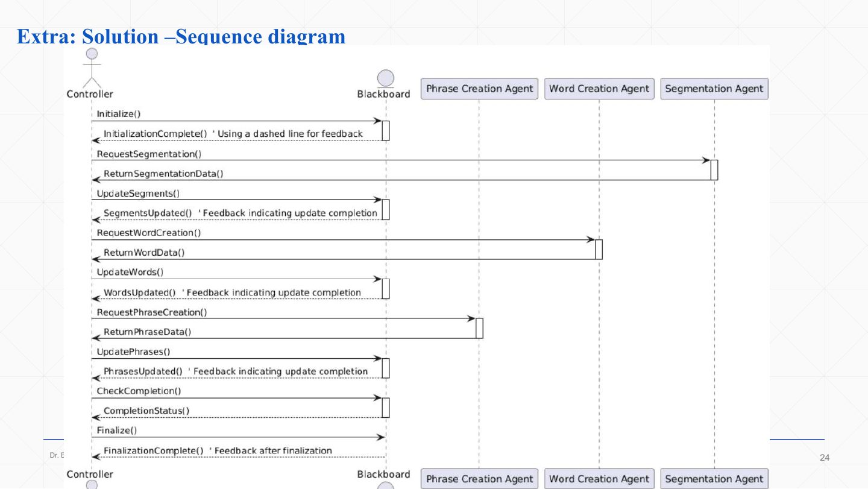Click the "RequestSegmentation()" message label

click(x=149, y=154)
